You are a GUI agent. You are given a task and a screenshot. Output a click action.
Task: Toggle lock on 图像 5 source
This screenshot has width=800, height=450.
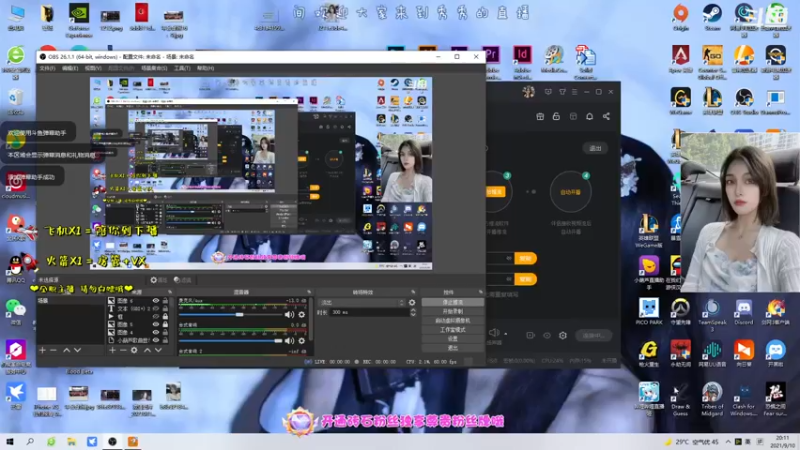click(x=165, y=324)
